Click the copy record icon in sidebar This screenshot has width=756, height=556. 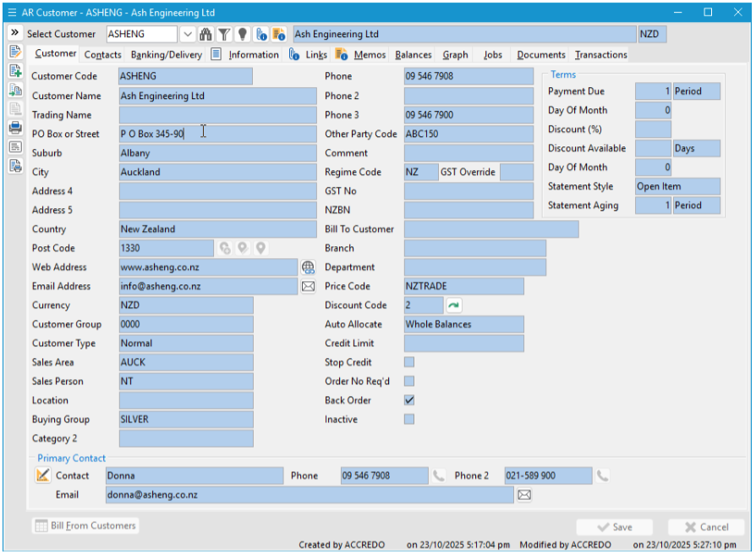pyautogui.click(x=15, y=90)
